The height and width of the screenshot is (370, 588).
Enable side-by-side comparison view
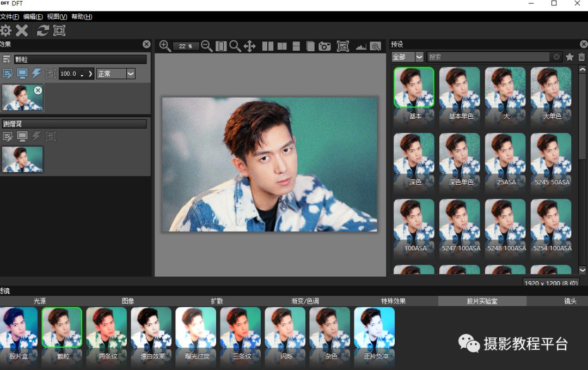[267, 46]
